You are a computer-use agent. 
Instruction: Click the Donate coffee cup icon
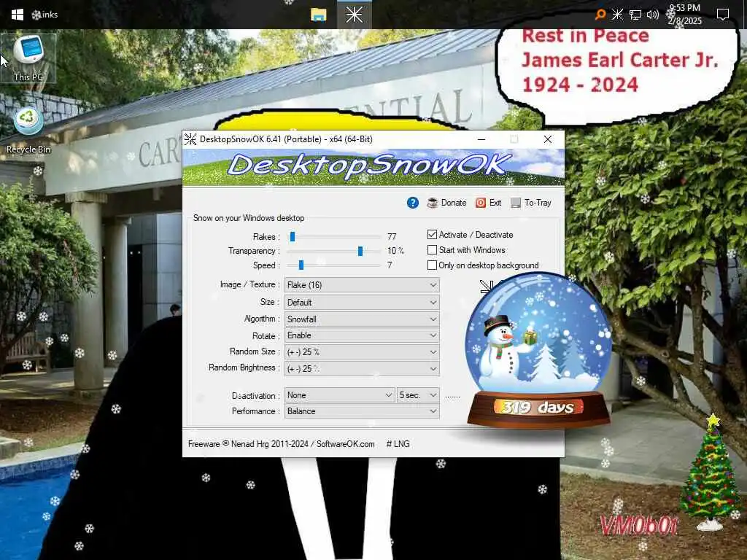point(433,203)
